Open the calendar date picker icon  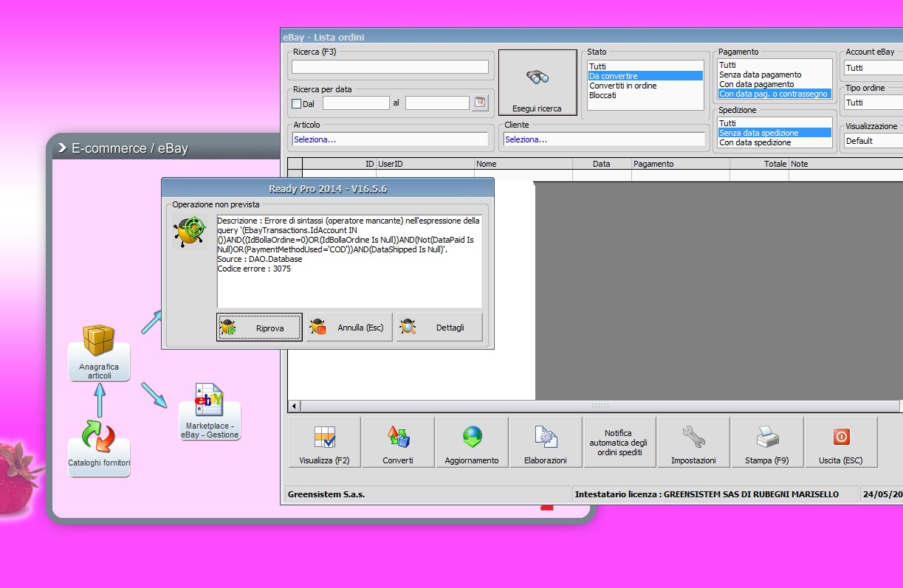[481, 103]
